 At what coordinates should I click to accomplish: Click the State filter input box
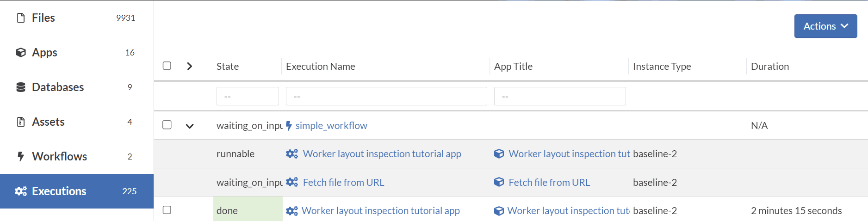(248, 96)
